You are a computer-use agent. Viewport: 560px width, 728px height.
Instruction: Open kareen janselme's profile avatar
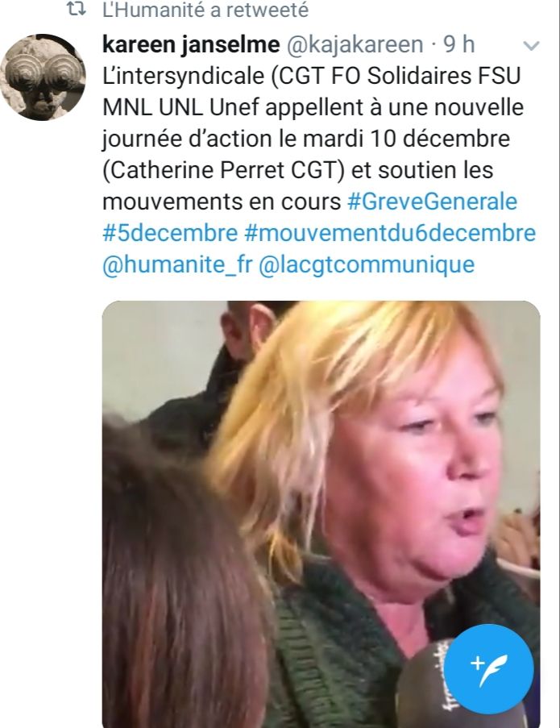(43, 77)
